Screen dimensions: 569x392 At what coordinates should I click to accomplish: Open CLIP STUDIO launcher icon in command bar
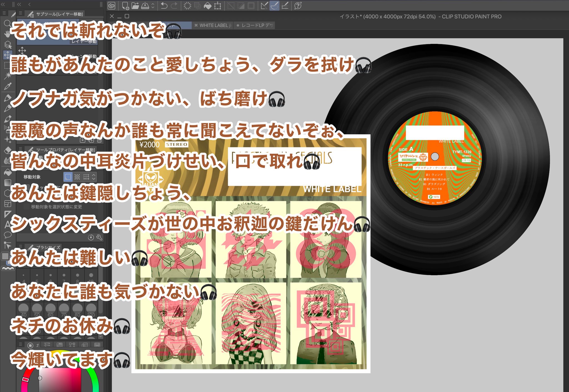[x=111, y=6]
